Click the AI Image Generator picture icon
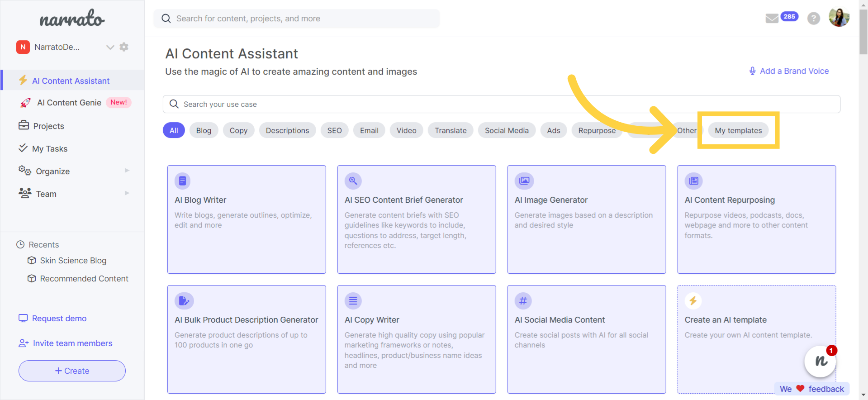The image size is (868, 400). (524, 181)
